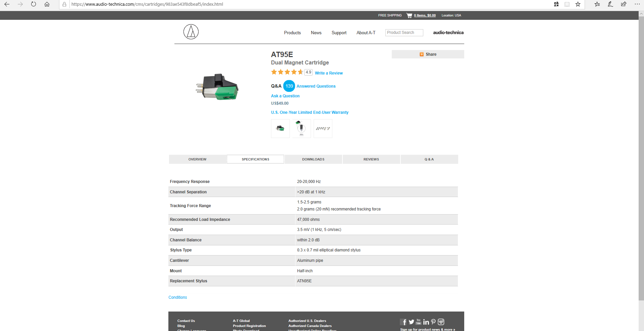Screen dimensions: 644x331
Task: Click the Share button
Action: coord(428,54)
